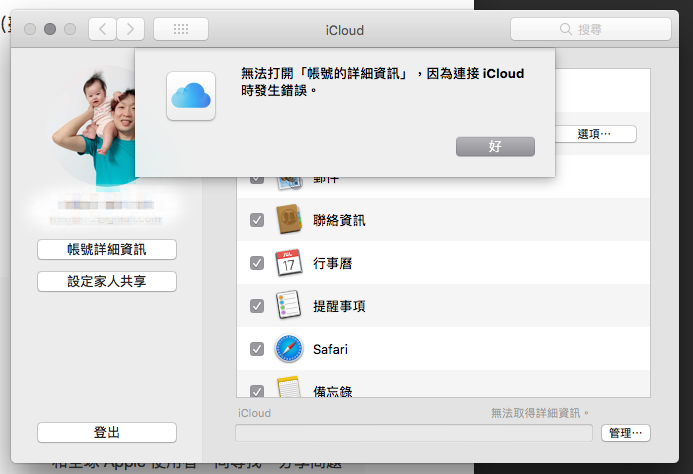This screenshot has width=693, height=474.
Task: Disable the Safari sync checkbox
Action: click(x=257, y=349)
